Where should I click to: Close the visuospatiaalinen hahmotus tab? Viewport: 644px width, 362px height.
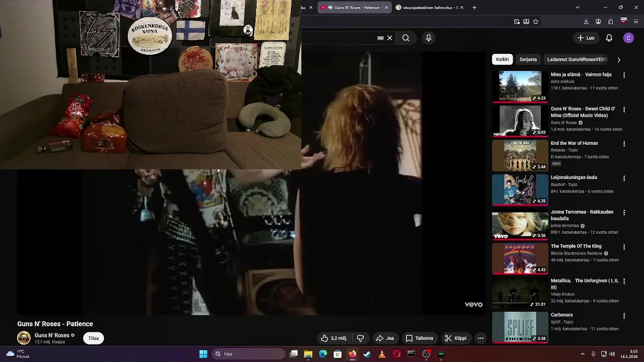pos(461,8)
